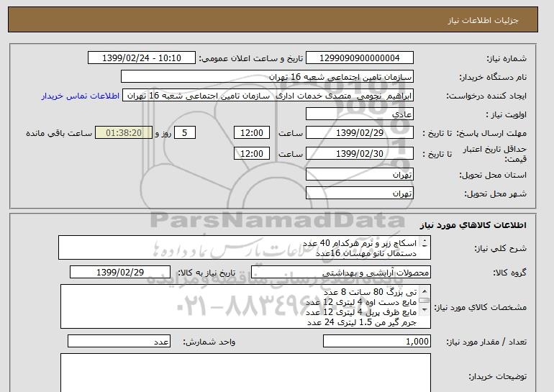Click quantity field showing 1,000
Screen dimensions: 554x392
(x=376, y=342)
